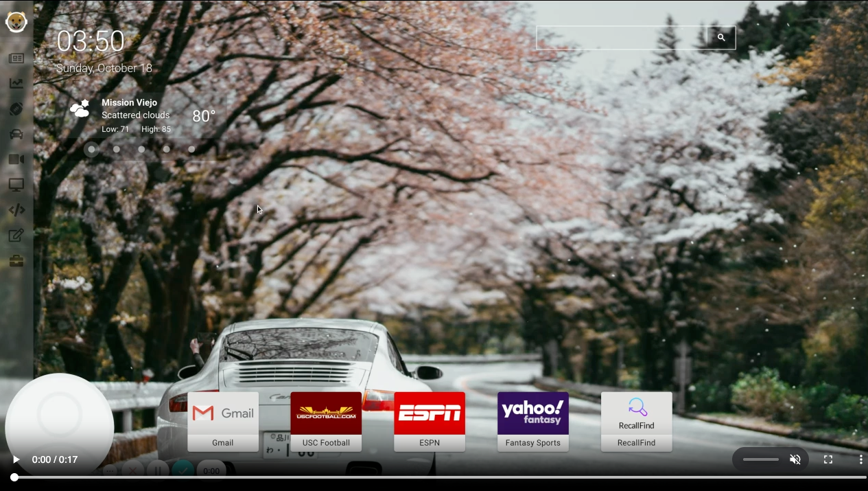Screen dimensions: 868x491
Task: Click the dog avatar at the sidebar top
Action: (16, 22)
